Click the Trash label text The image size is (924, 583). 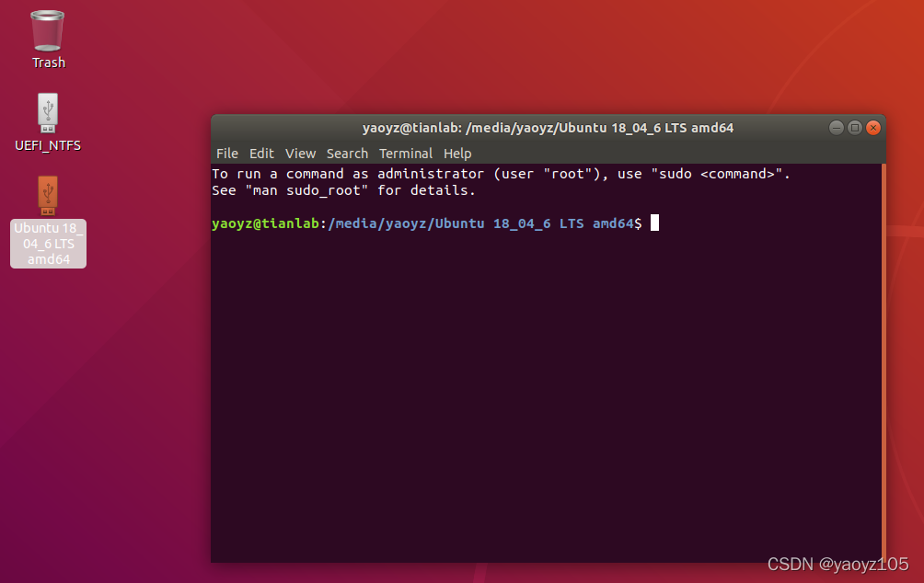(x=49, y=63)
